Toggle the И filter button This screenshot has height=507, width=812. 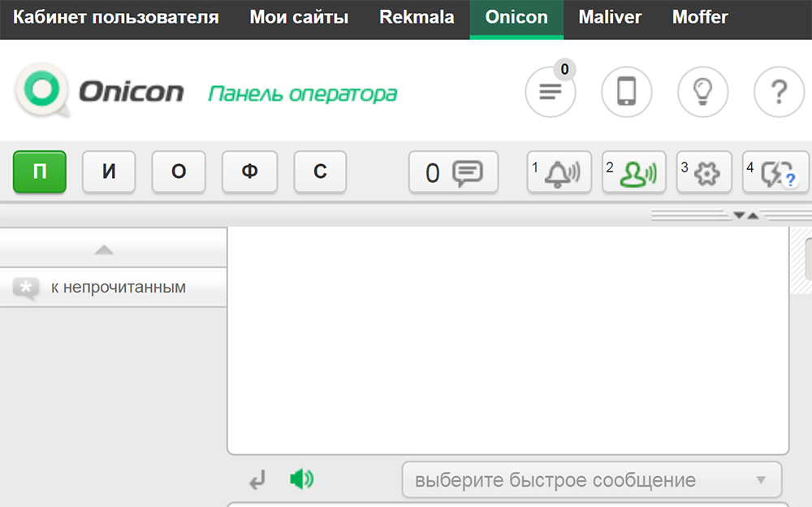tap(109, 171)
